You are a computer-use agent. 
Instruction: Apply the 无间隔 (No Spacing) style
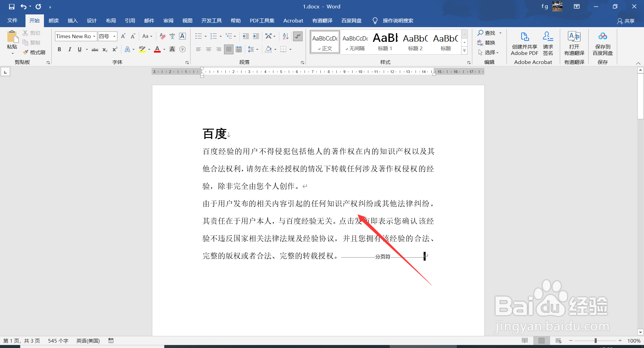355,42
